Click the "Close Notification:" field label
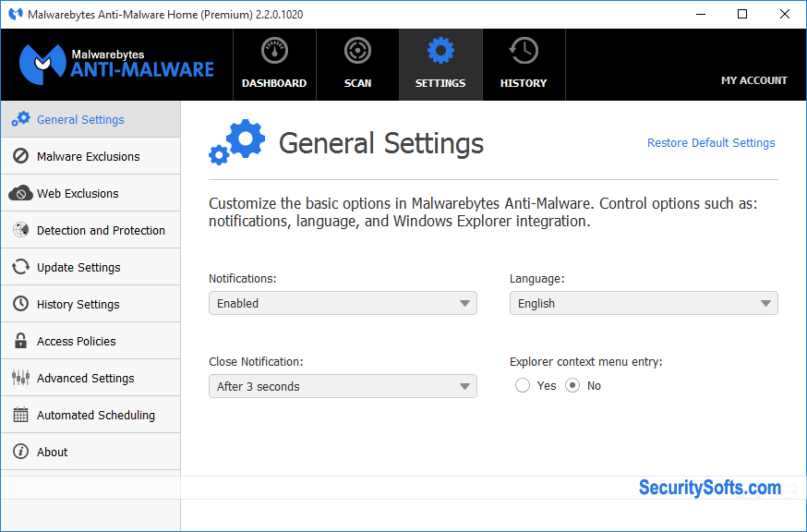This screenshot has height=532, width=807. point(256,361)
